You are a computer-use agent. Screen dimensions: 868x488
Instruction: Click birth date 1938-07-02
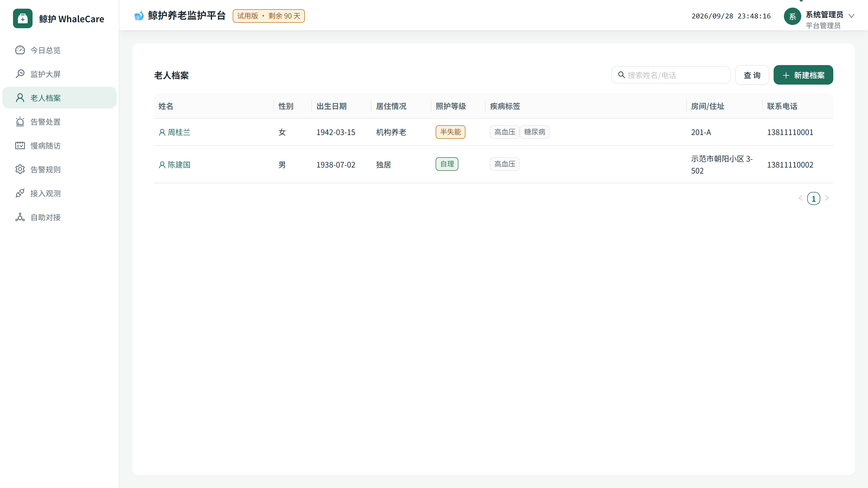(336, 165)
